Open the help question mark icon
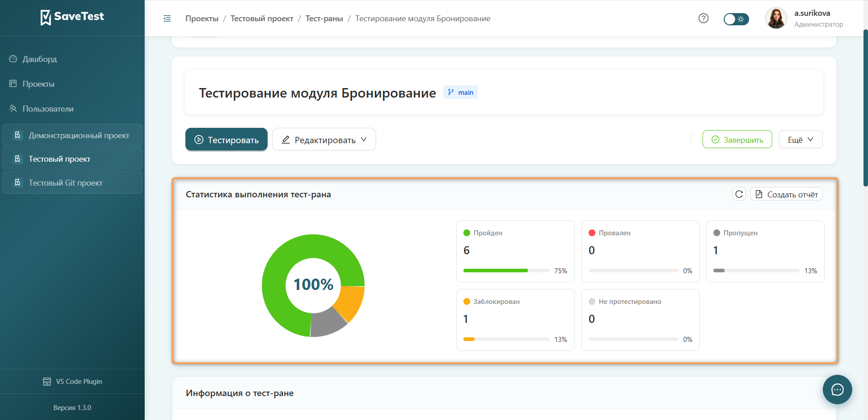 [703, 19]
